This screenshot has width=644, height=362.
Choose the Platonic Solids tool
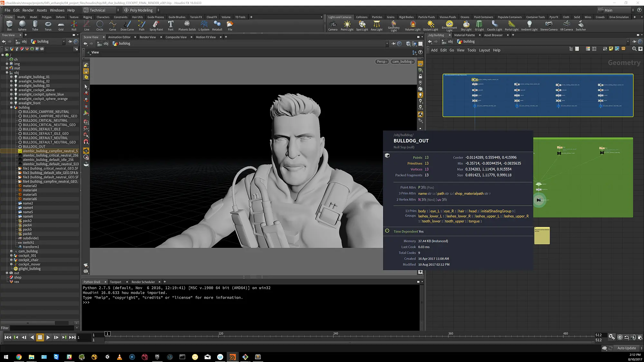tap(187, 25)
